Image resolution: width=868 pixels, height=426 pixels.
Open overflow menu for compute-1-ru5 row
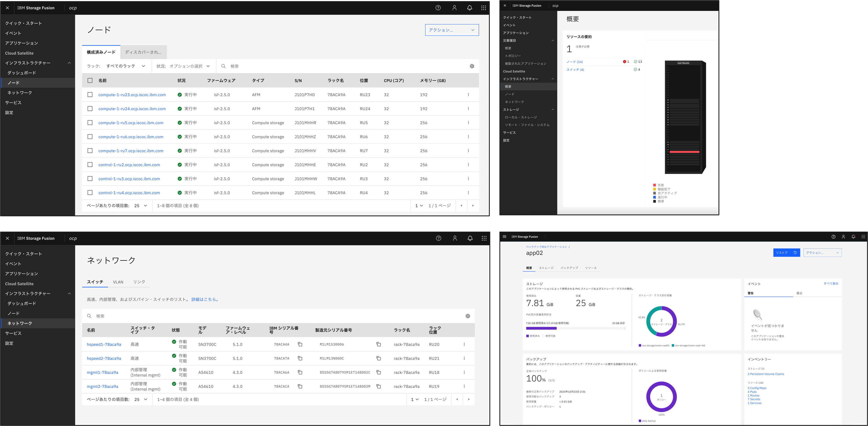pos(468,123)
